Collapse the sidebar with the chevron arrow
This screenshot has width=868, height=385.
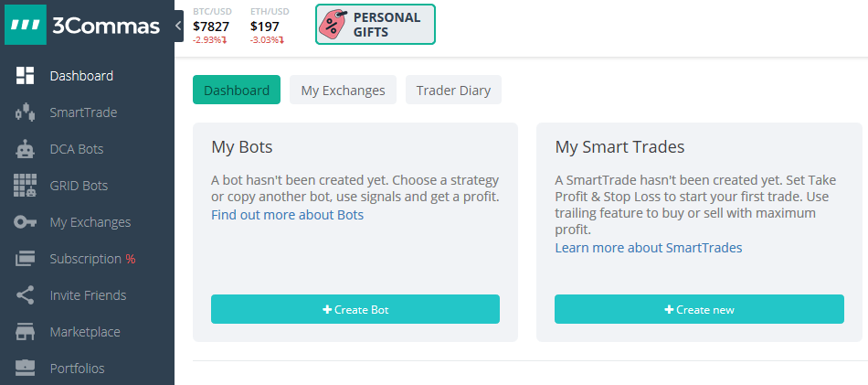pyautogui.click(x=178, y=26)
